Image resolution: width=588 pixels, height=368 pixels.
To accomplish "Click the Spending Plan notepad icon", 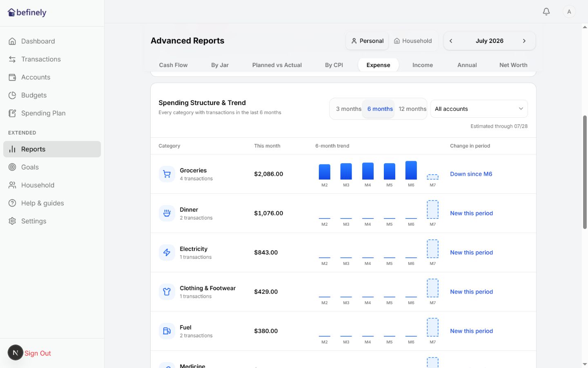I will 12,113.
